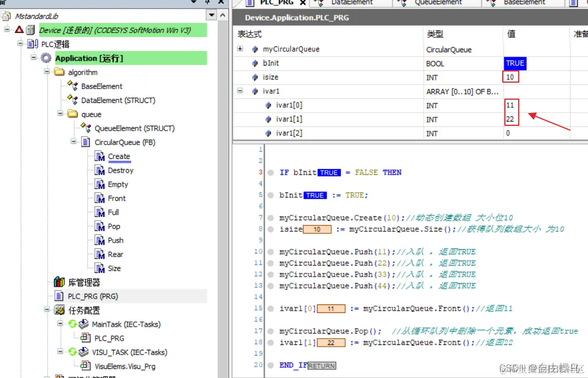Toggle breakpoint marker on line 20
The image size is (588, 378).
271,365
